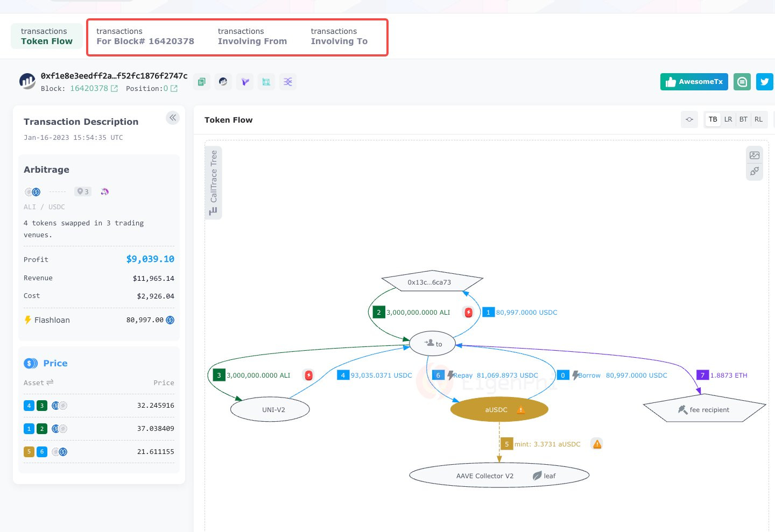
Task: Open the Etherscan icon next to the copy button
Action: (223, 82)
